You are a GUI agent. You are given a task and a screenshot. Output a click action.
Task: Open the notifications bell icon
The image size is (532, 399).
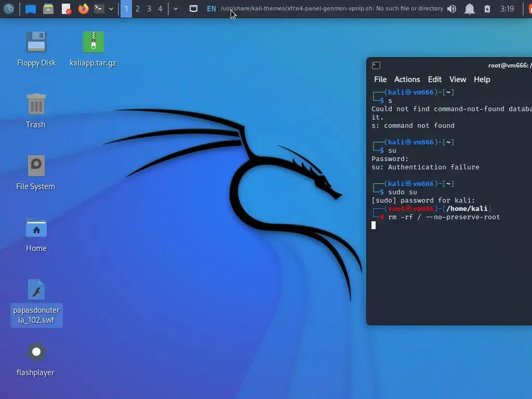[x=470, y=9]
